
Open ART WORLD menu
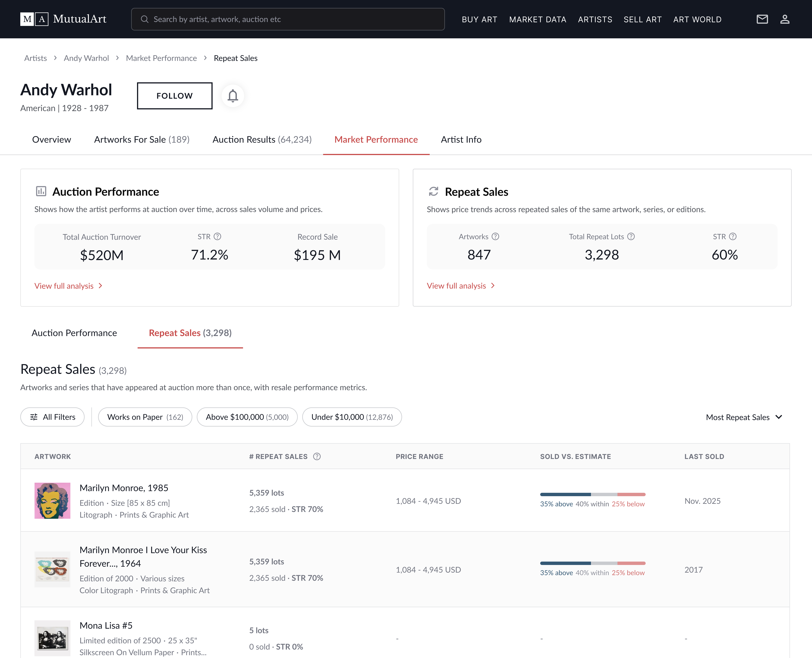tap(698, 19)
